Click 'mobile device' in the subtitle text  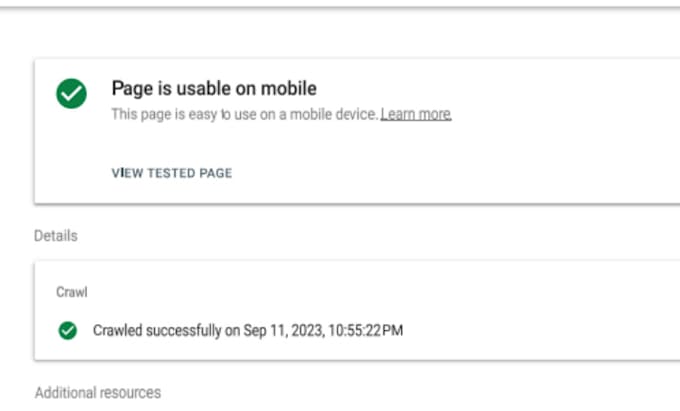click(333, 114)
